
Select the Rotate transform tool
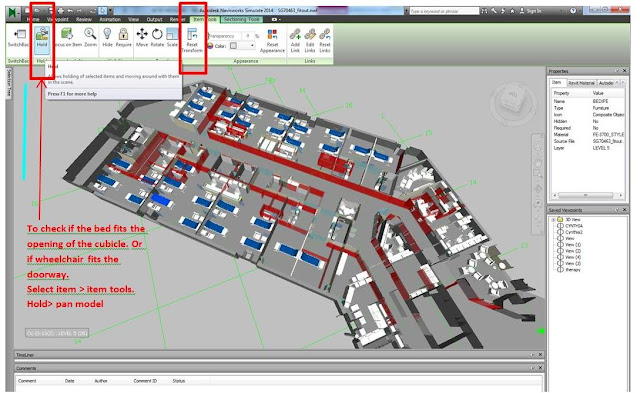[157, 38]
